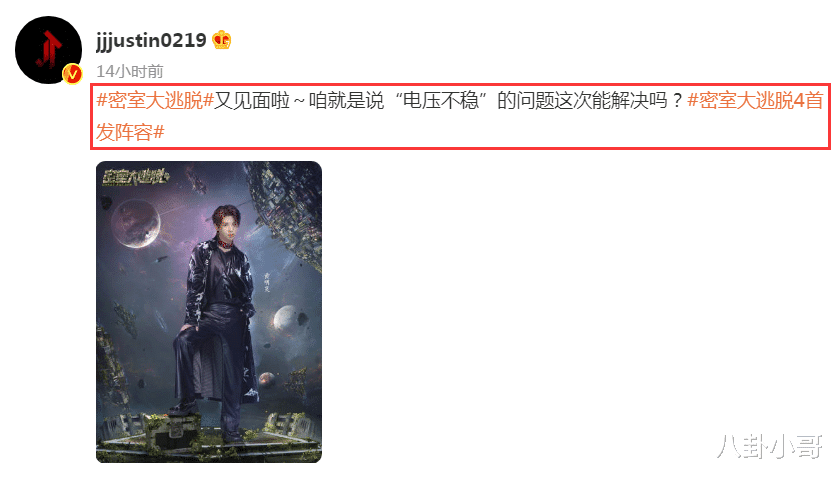Click the space station in poster corner
The width and height of the screenshot is (836, 477).
(x=286, y=211)
